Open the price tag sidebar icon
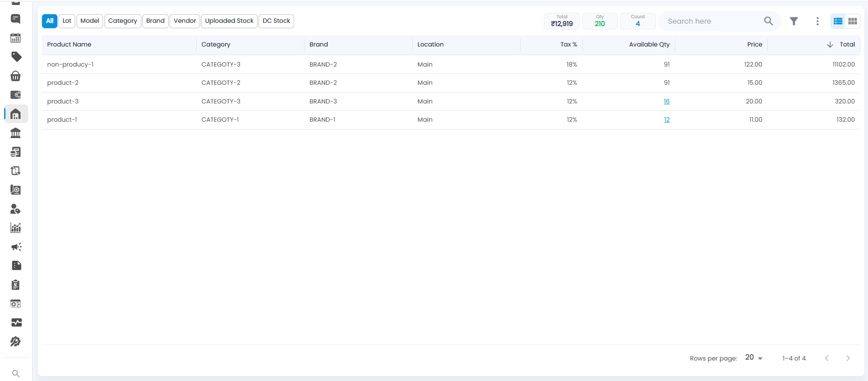 (x=16, y=57)
